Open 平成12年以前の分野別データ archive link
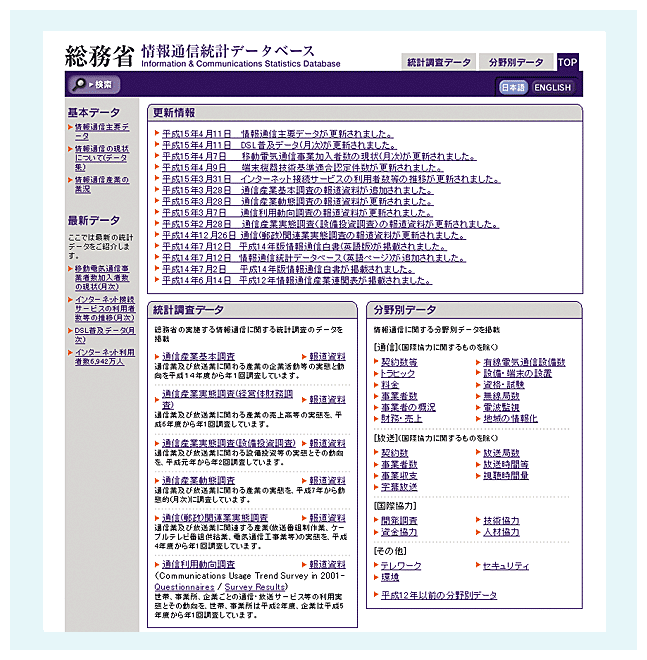The height and width of the screenshot is (660, 647). (x=439, y=595)
